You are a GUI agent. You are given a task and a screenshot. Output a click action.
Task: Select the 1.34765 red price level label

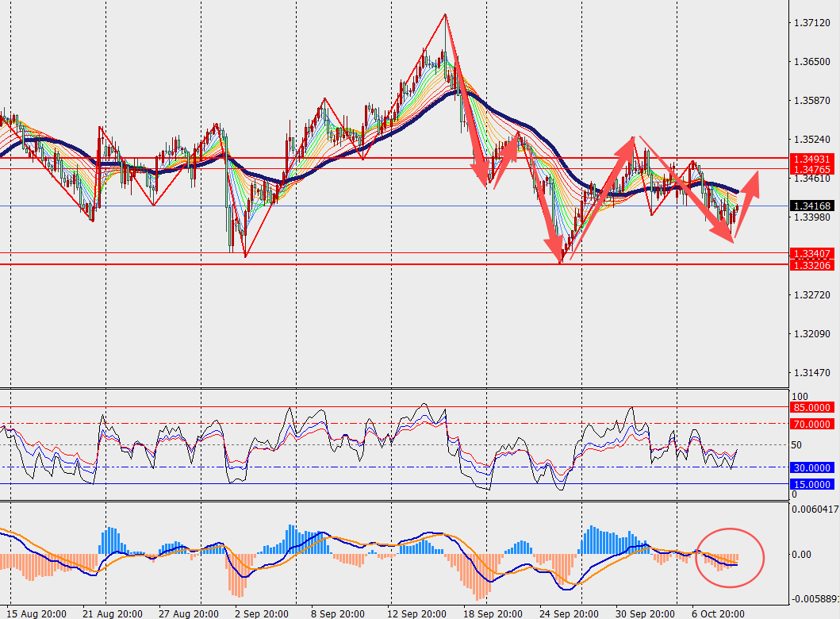(811, 170)
